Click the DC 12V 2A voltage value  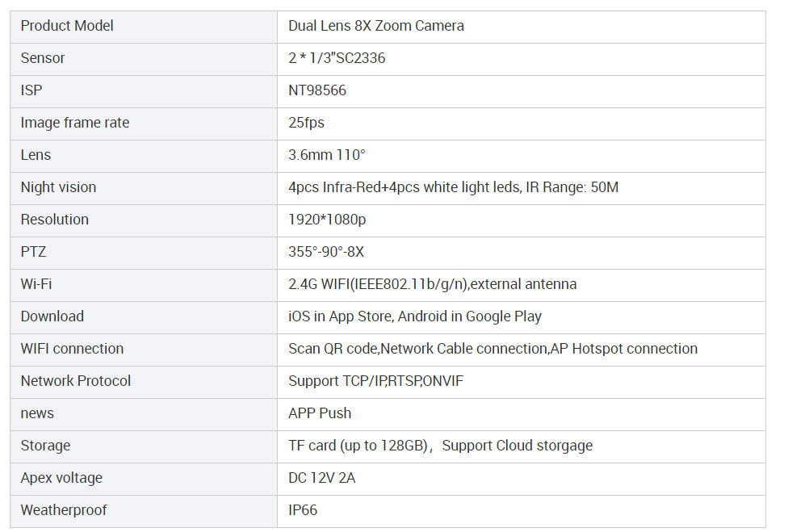(x=321, y=478)
